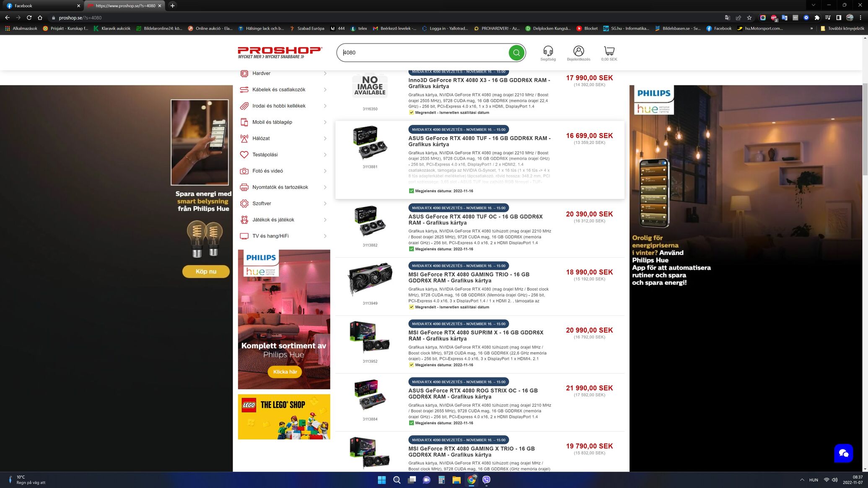Open the shopping cart icon
This screenshot has height=488, width=868.
click(x=609, y=51)
